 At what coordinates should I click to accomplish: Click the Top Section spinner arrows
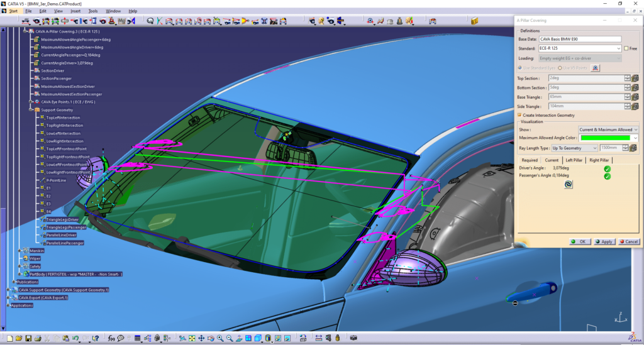[x=627, y=79]
